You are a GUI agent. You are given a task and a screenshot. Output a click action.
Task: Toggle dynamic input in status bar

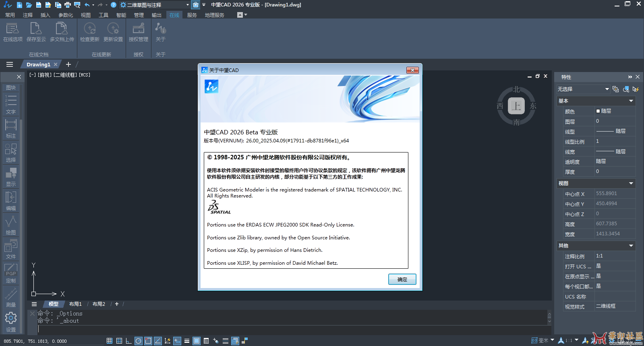pyautogui.click(x=177, y=341)
